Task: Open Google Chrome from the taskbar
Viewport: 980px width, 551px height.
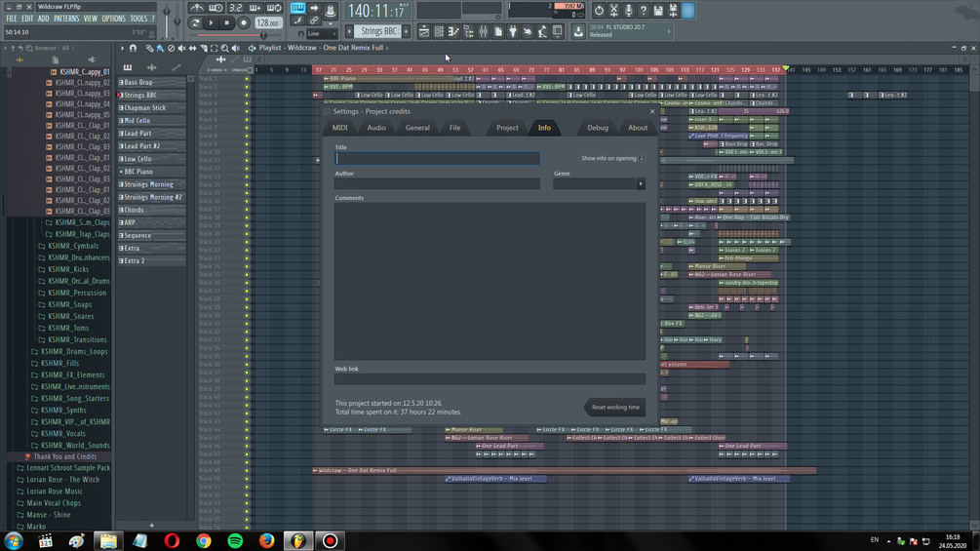Action: pyautogui.click(x=204, y=540)
